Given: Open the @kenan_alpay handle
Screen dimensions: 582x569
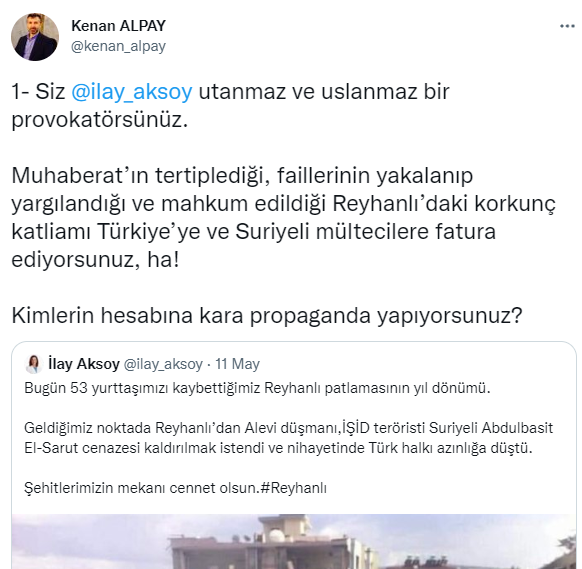Looking at the screenshot, I should [x=118, y=46].
